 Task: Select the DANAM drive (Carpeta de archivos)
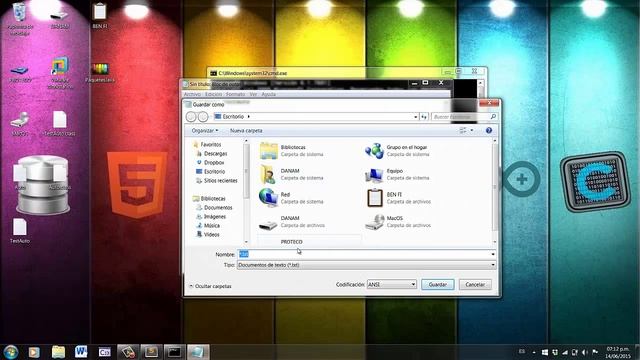[292, 222]
